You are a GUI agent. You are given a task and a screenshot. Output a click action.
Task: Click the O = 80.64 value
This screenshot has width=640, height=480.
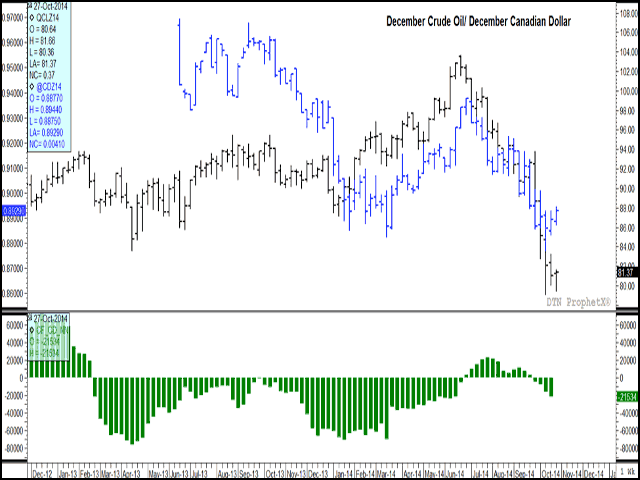pyautogui.click(x=42, y=29)
